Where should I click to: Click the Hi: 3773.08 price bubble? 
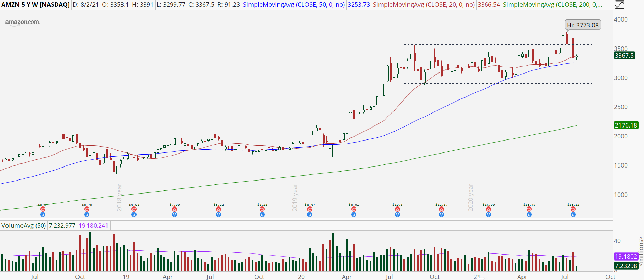click(x=583, y=25)
